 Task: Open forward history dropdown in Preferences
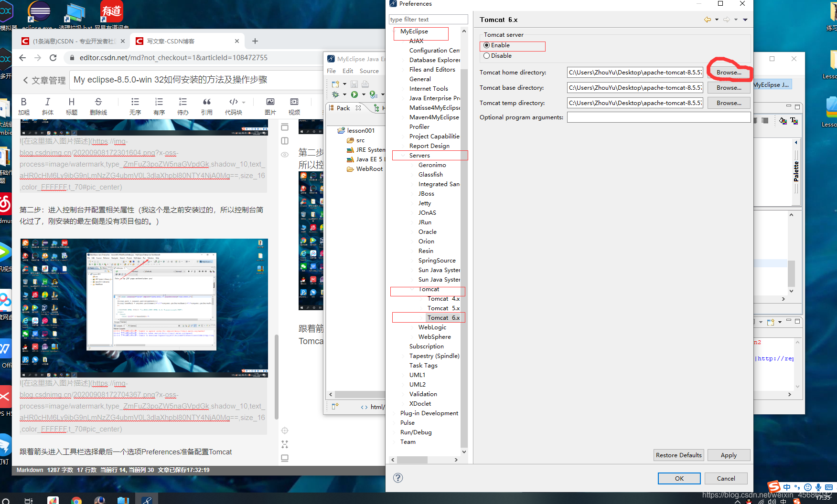(x=736, y=20)
